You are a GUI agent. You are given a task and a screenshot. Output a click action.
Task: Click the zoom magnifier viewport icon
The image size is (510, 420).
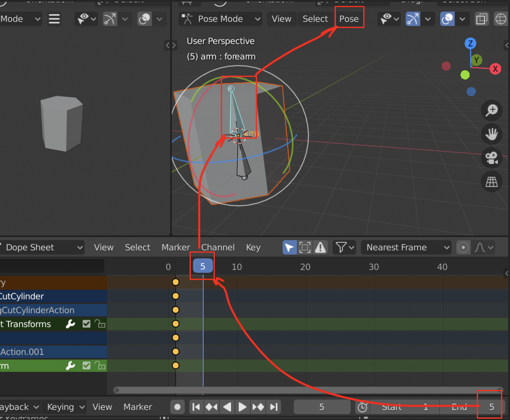pyautogui.click(x=491, y=110)
